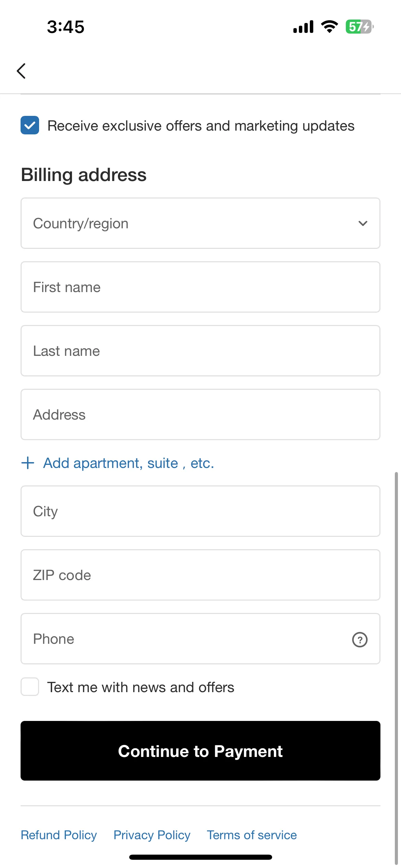Open the Refund Policy link
This screenshot has height=868, width=401.
59,835
